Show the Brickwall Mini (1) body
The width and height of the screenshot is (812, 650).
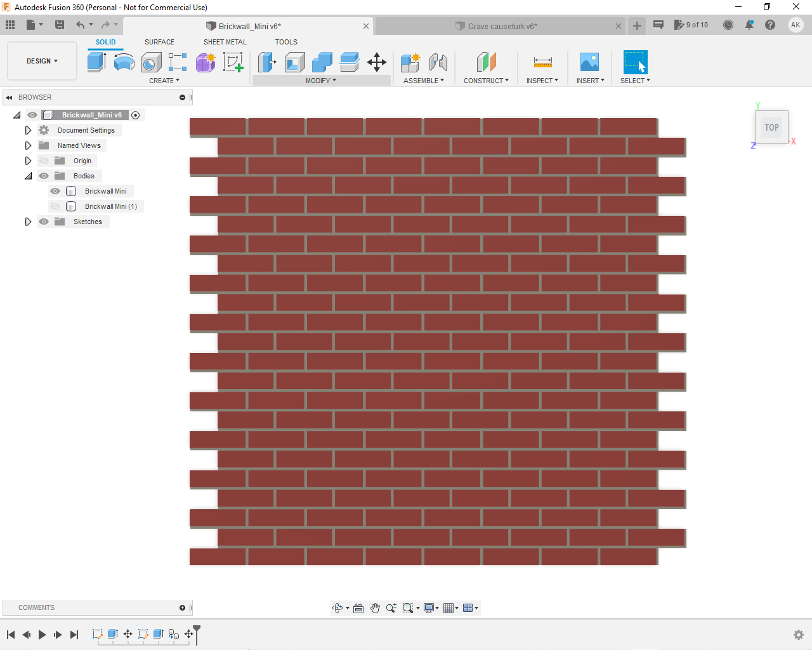pyautogui.click(x=55, y=206)
